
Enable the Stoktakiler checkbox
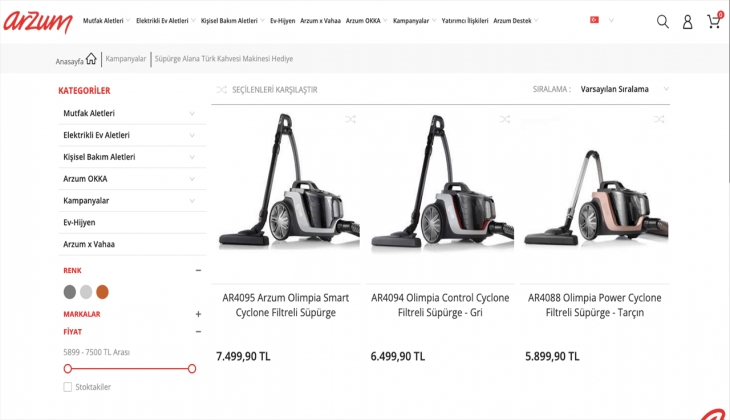68,387
